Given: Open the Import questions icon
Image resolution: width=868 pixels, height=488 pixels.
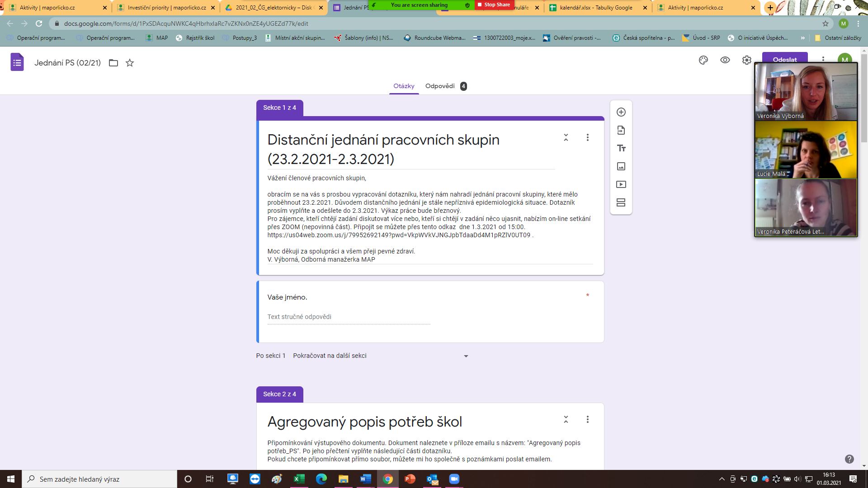Looking at the screenshot, I should click(x=621, y=130).
